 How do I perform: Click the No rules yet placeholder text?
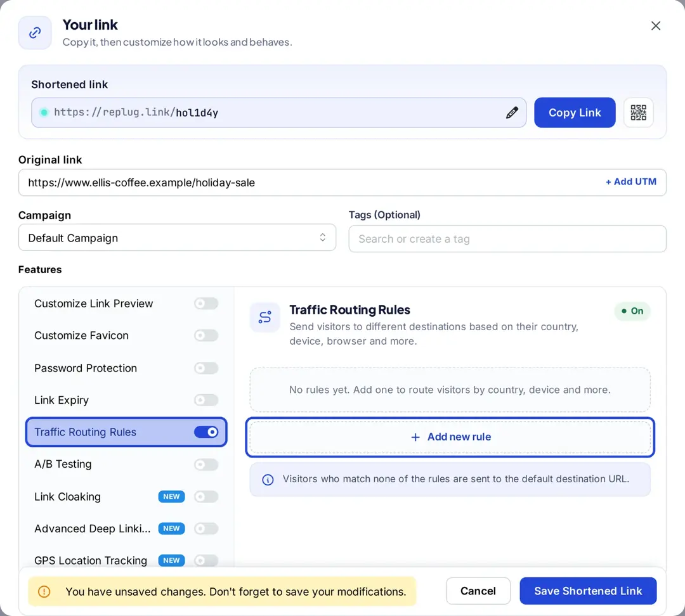[x=450, y=389]
